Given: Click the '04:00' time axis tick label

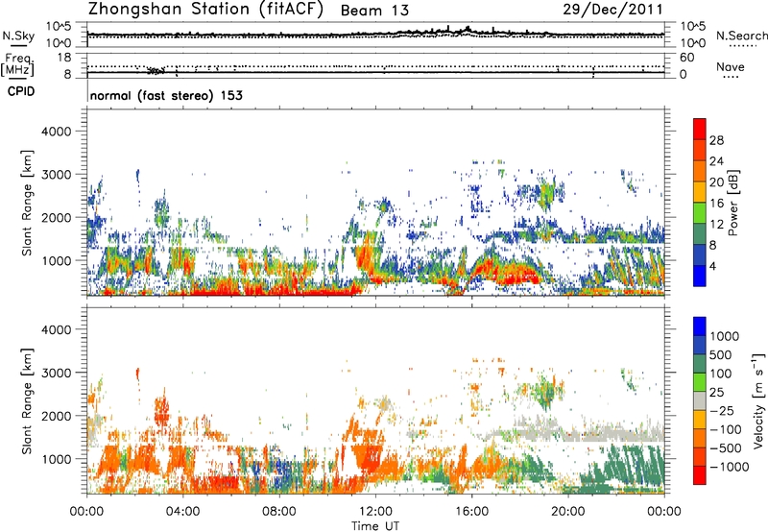Looking at the screenshot, I should pos(183,512).
